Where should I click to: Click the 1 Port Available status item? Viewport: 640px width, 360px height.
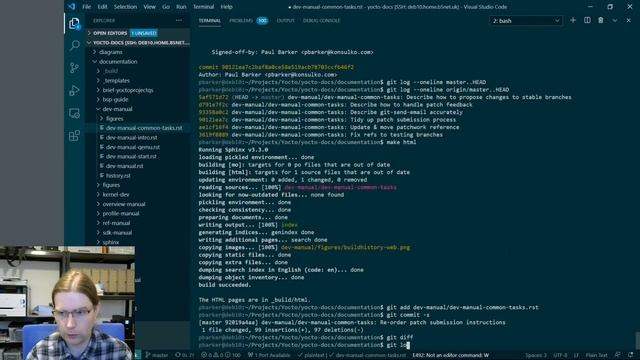pos(269,355)
